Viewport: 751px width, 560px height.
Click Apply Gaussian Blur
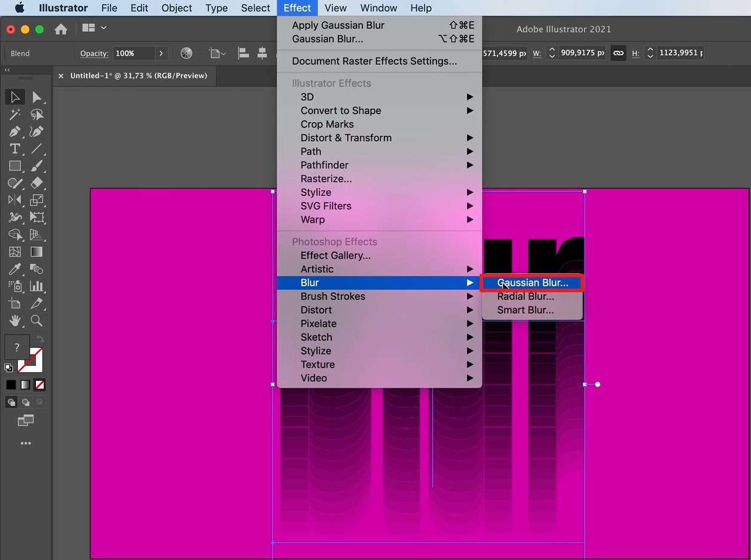coord(379,25)
